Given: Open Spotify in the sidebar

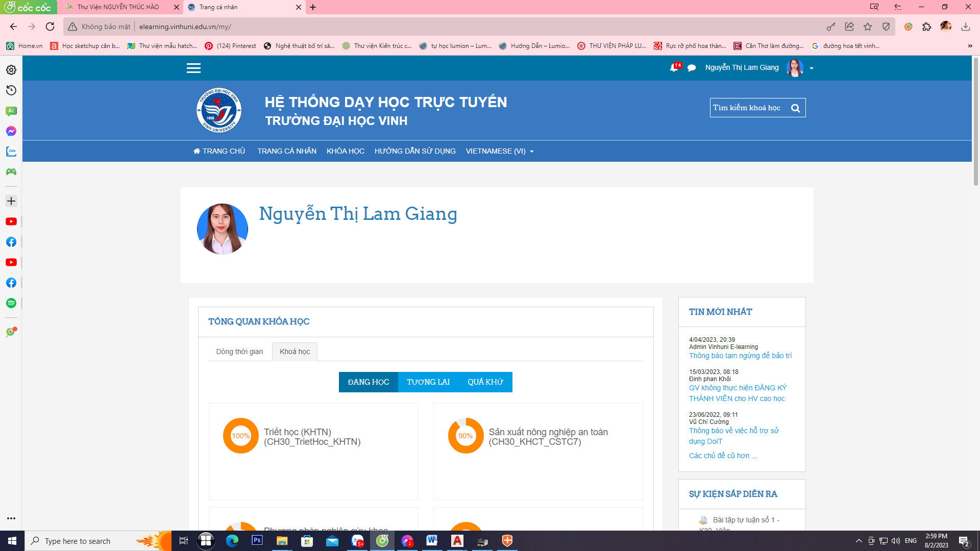Looking at the screenshot, I should pos(11,303).
